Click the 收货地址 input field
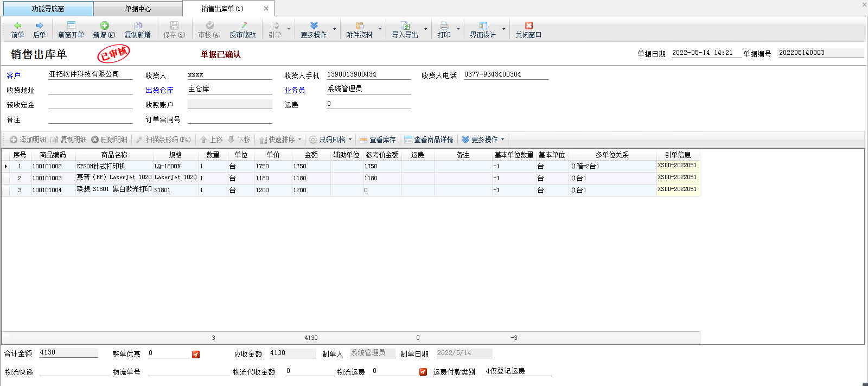The image size is (868, 386). [x=90, y=90]
